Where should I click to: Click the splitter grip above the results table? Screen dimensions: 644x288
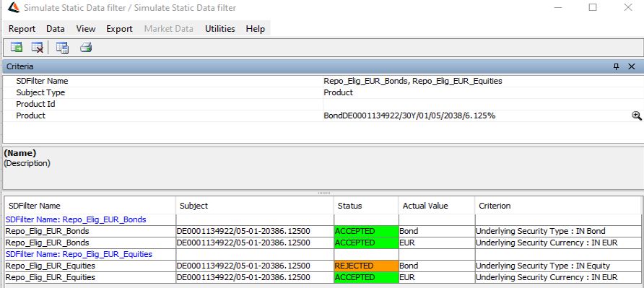324,193
